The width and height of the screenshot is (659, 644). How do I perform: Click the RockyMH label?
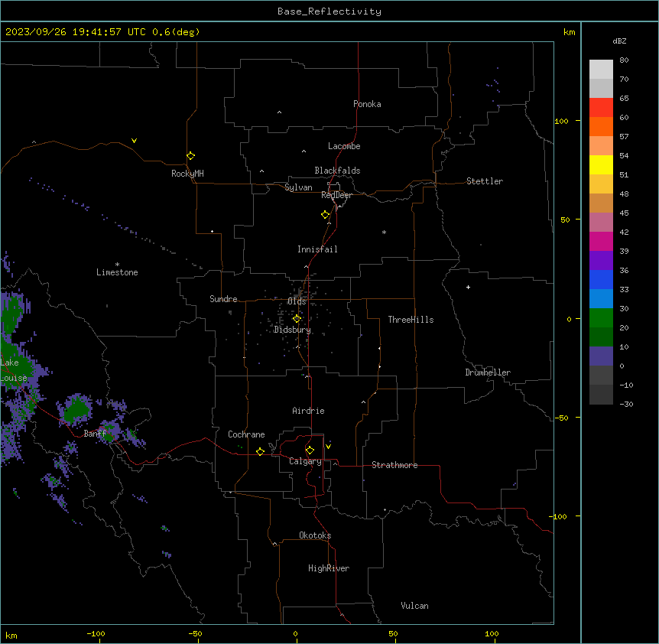(187, 174)
